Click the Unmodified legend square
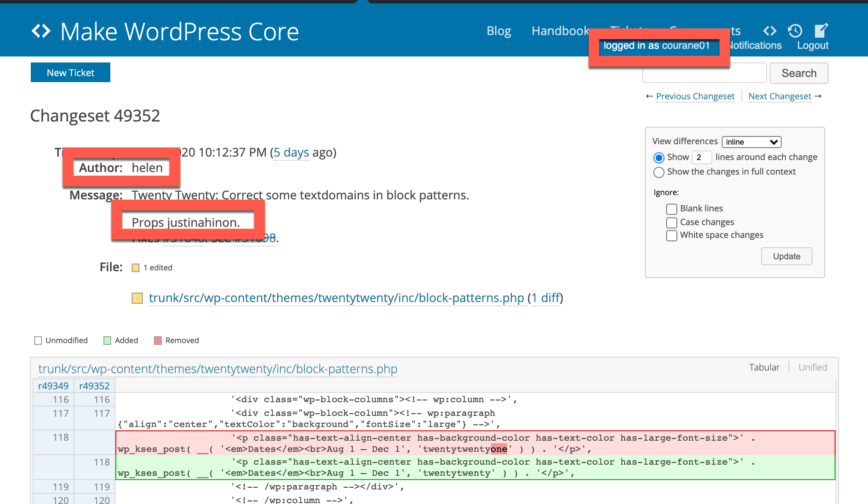The width and height of the screenshot is (868, 504). point(38,341)
